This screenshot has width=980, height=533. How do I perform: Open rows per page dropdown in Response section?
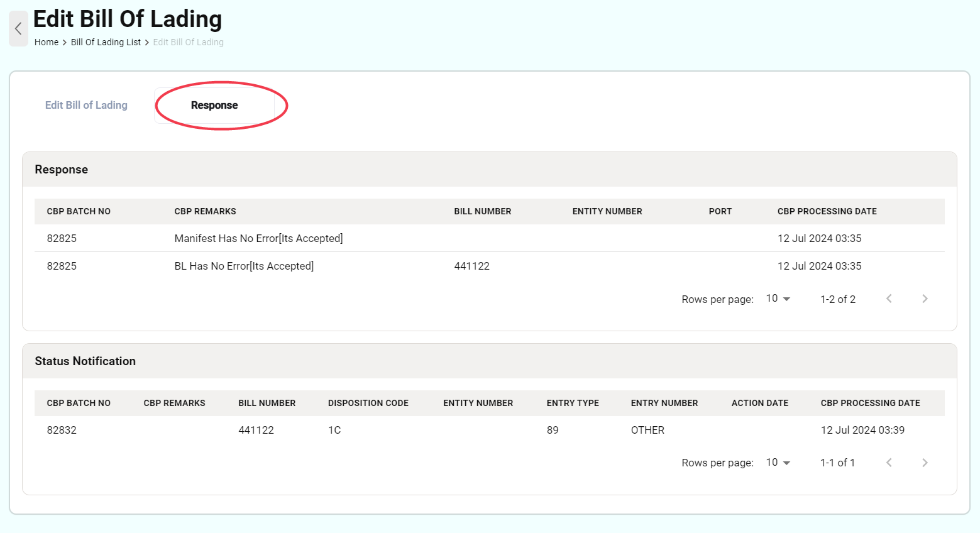(778, 298)
